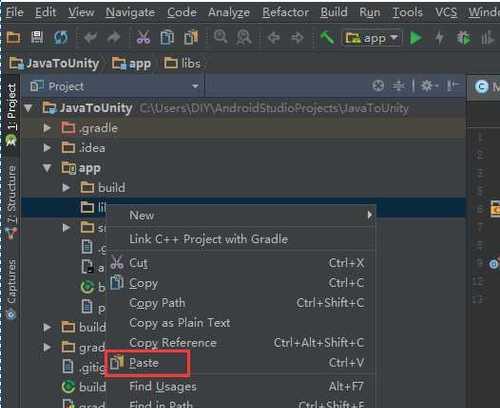Open the Run menu
The image size is (500, 408).
tap(370, 12)
